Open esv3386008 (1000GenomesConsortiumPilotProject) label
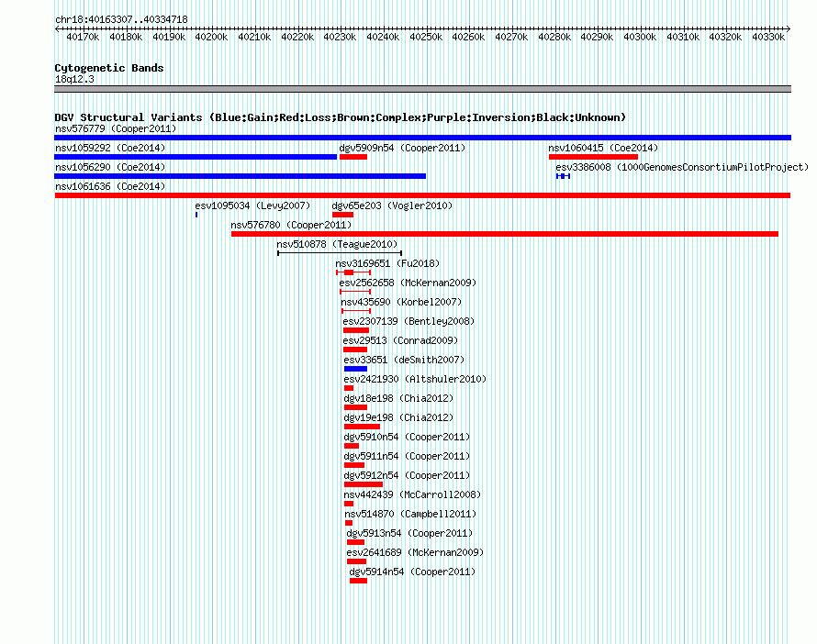The image size is (817, 644). pyautogui.click(x=682, y=167)
